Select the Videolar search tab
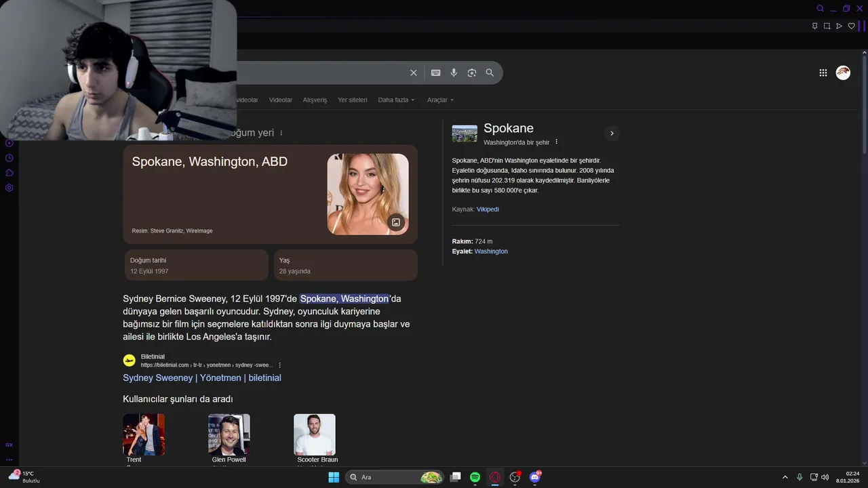Screen dimensions: 868x488 point(281,100)
